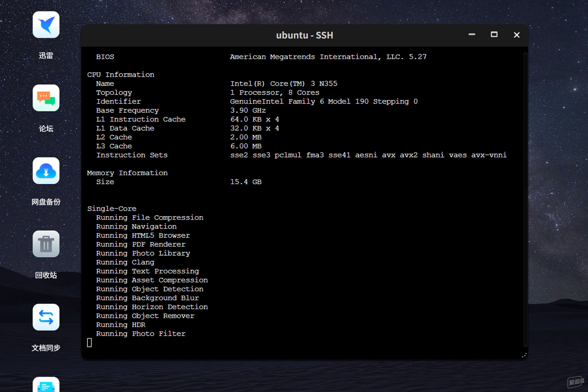The height and width of the screenshot is (392, 588).
Task: Click the 'Running Asset Compression' line
Action: [x=152, y=280]
